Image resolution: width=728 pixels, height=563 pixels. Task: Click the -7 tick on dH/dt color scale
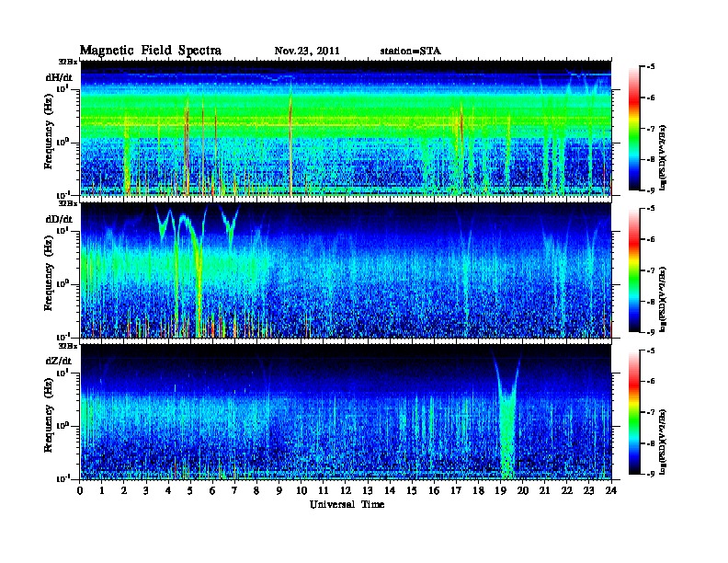coord(651,129)
